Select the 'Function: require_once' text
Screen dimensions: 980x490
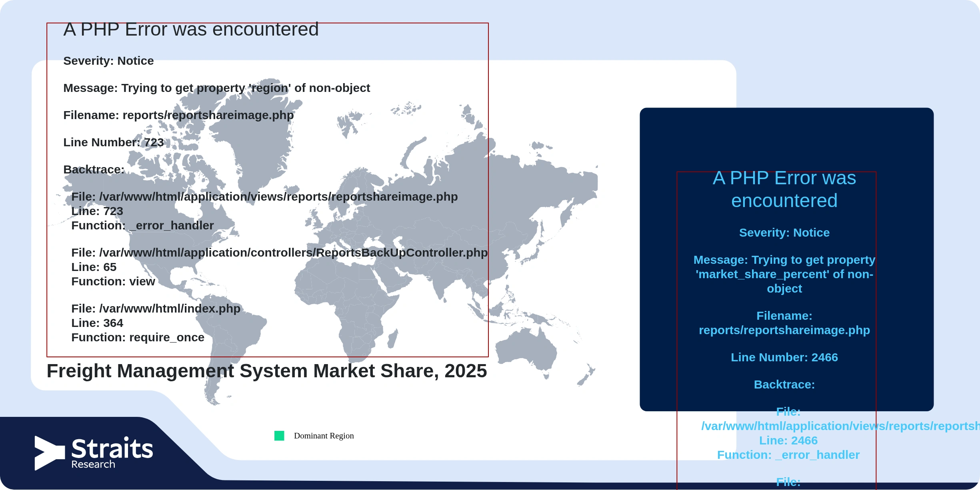(x=138, y=337)
